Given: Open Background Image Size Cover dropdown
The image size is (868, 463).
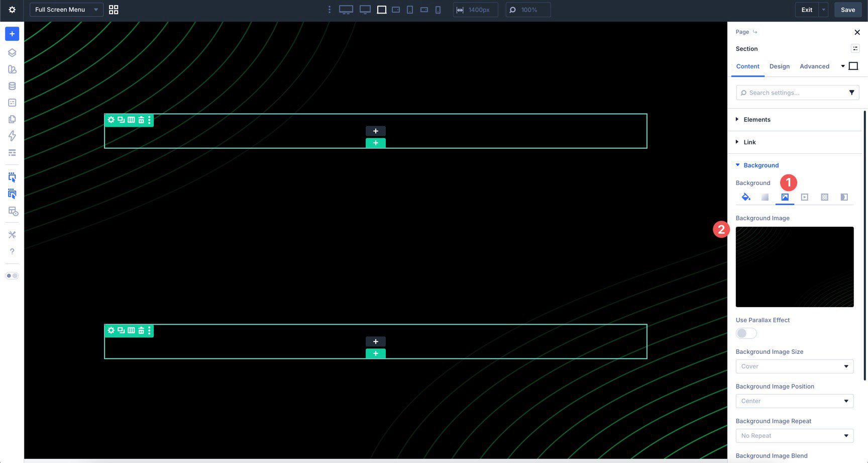Looking at the screenshot, I should [x=795, y=366].
